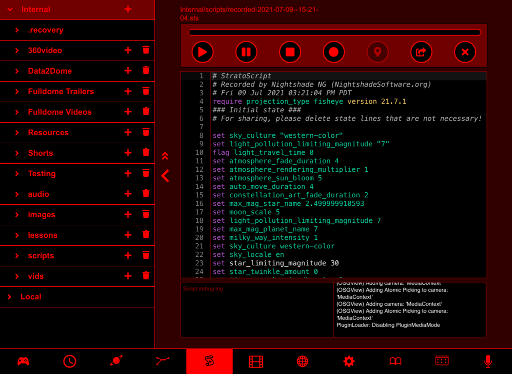Close the script editor with X icon
This screenshot has height=374, width=512.
(x=465, y=52)
